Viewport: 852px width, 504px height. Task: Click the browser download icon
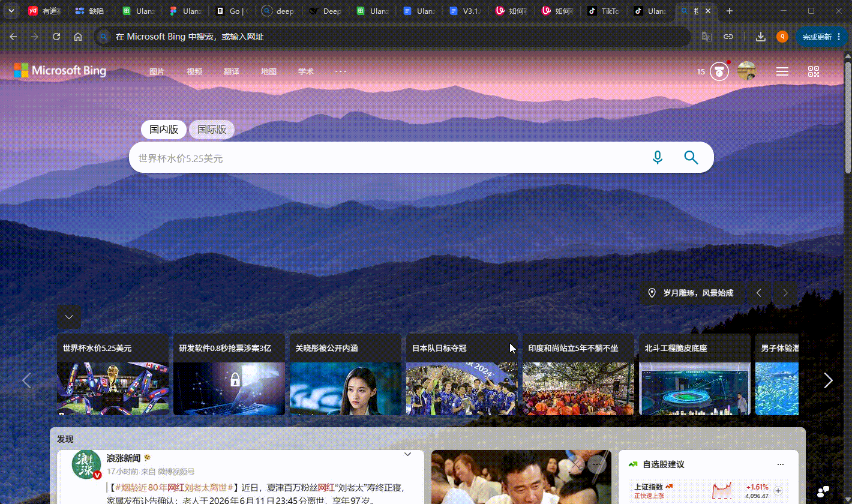pos(761,37)
